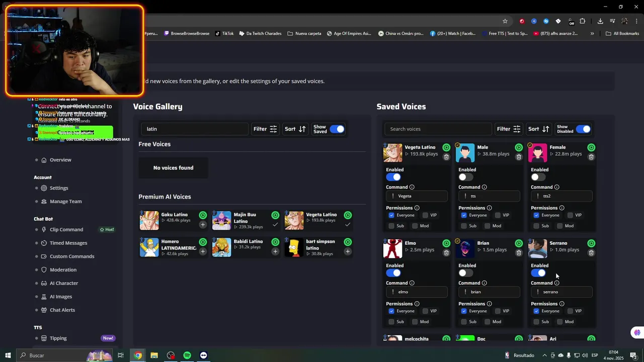Viewport: 644px width, 362px height.
Task: Add Homero Latinoamerica voice with plus icon
Action: click(x=203, y=251)
